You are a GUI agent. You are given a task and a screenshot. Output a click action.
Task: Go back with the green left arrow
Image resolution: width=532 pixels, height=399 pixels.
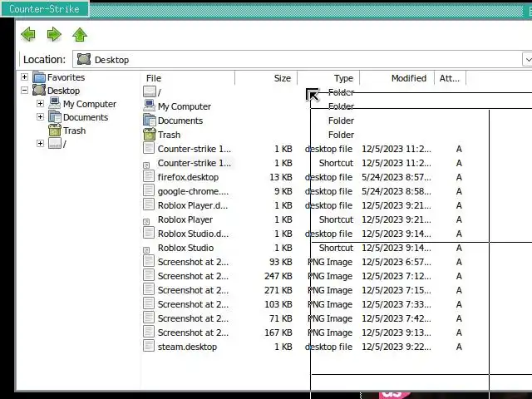pyautogui.click(x=28, y=34)
